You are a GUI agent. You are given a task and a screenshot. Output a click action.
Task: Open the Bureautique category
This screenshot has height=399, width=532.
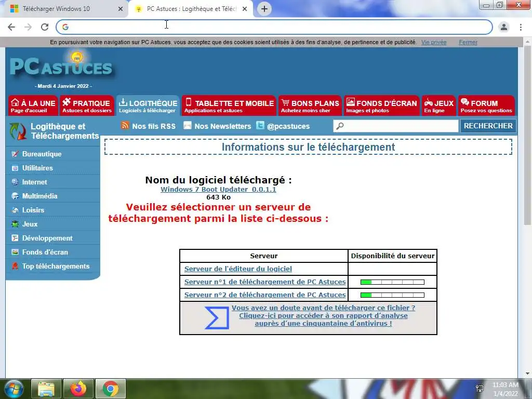pos(42,154)
